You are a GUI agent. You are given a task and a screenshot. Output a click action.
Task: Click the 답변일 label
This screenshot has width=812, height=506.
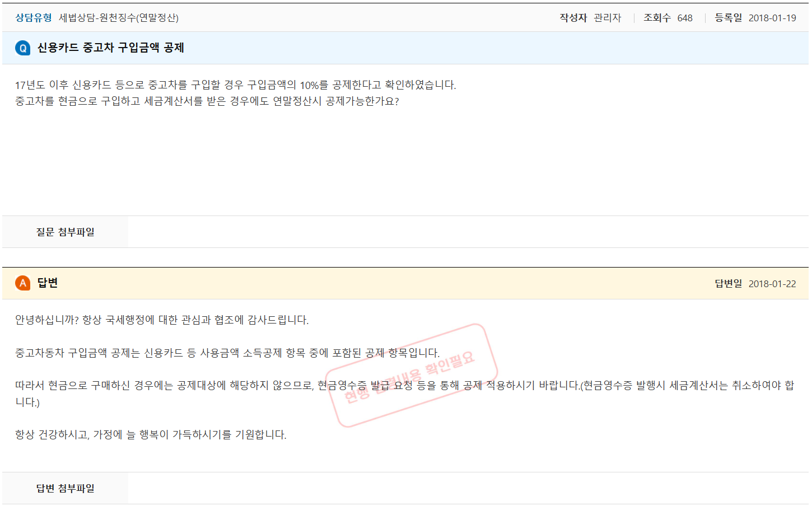click(728, 284)
